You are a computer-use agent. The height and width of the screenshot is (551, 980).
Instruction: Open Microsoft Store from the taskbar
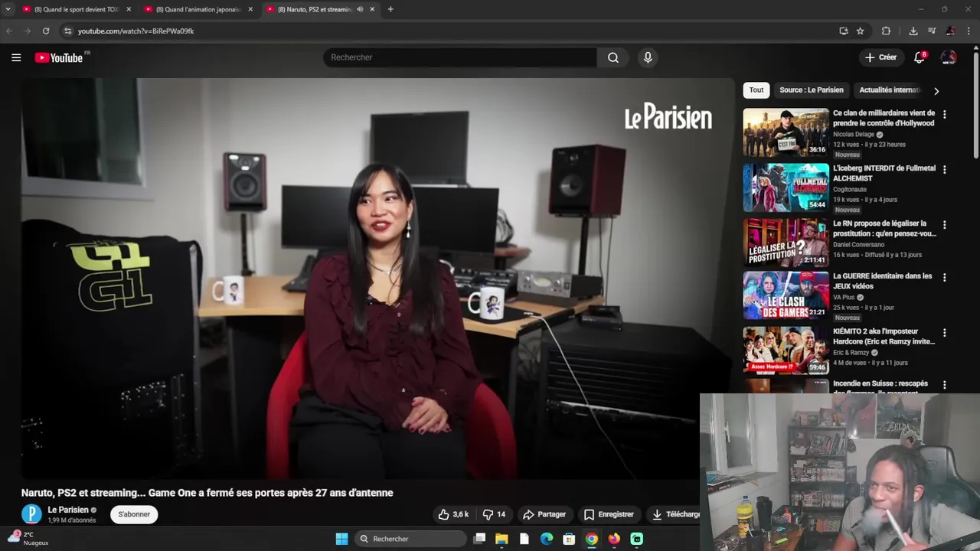pos(569,539)
